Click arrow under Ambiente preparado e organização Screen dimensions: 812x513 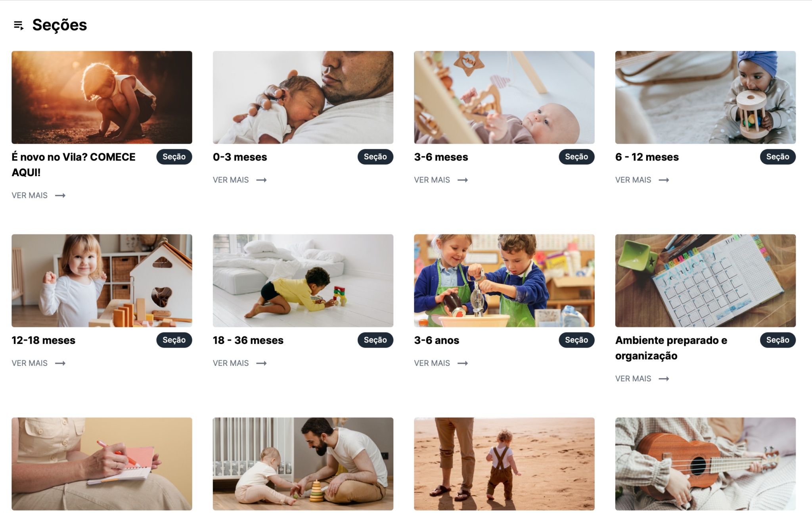point(664,379)
